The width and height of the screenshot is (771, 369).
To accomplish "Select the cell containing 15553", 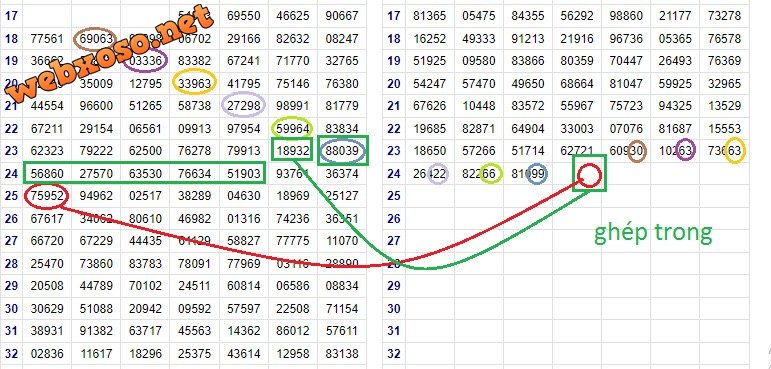I will pos(724,128).
